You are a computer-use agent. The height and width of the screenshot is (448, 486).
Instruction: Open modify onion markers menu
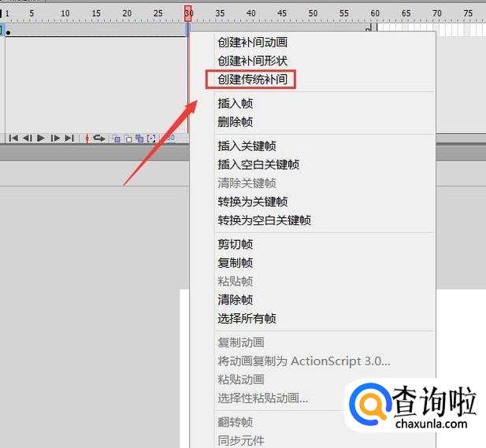click(x=151, y=139)
